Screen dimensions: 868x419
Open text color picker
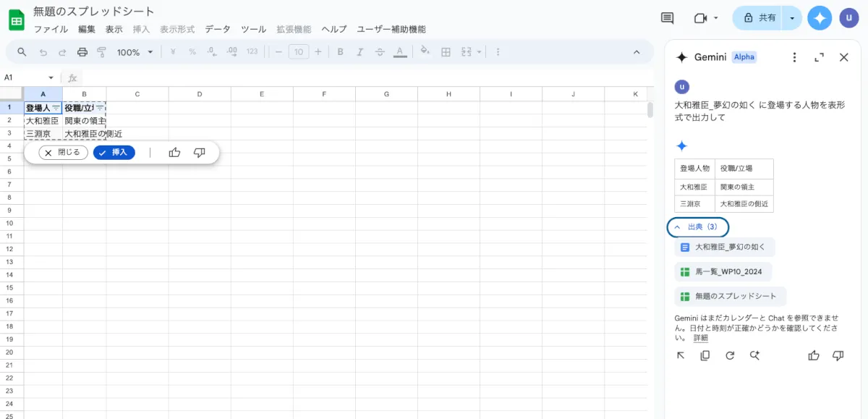(399, 52)
